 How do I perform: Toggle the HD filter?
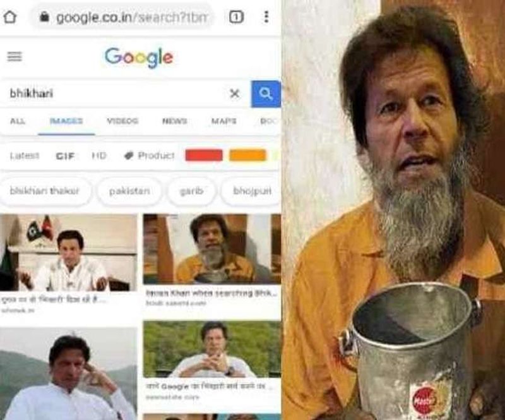(98, 156)
